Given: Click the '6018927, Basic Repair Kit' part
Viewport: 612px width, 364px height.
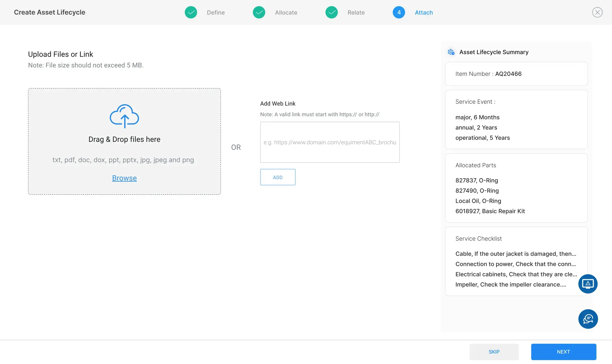Looking at the screenshot, I should (490, 211).
